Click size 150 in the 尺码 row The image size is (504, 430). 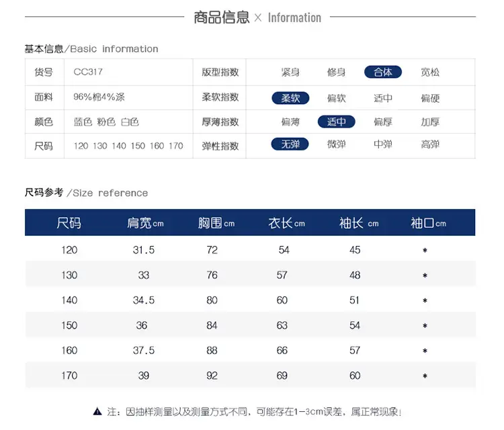138,146
